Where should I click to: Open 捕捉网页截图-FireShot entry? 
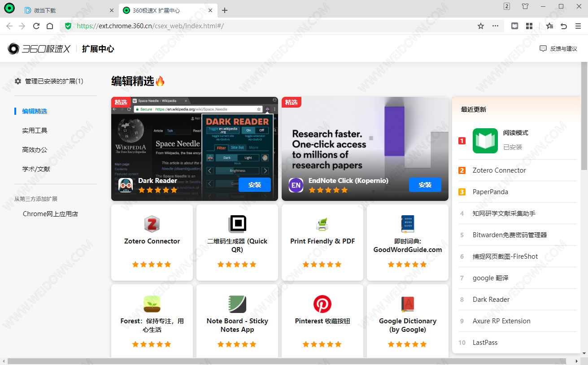pyautogui.click(x=505, y=256)
